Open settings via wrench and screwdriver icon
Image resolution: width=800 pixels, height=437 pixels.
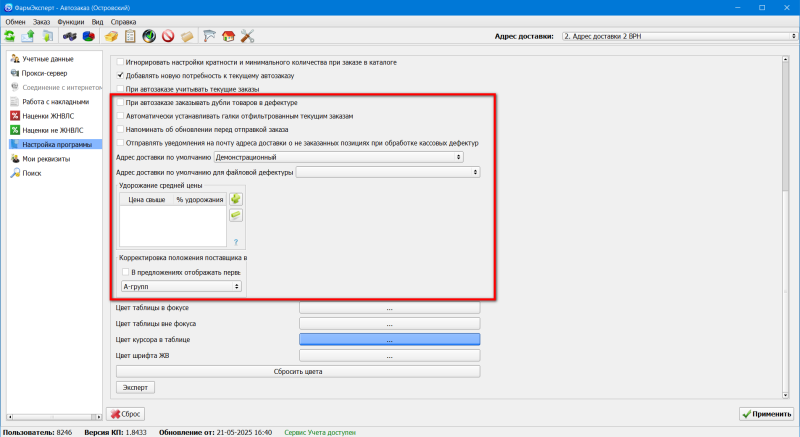pos(247,36)
